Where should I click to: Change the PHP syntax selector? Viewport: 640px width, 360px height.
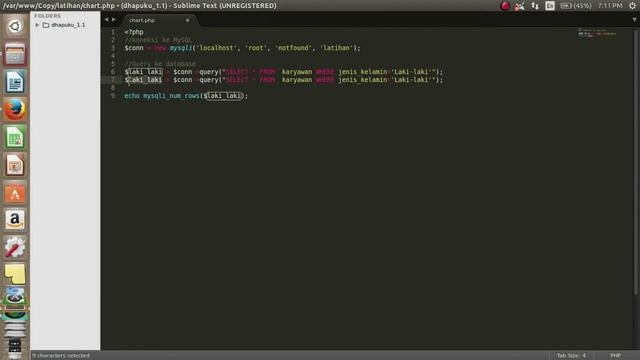coord(615,356)
